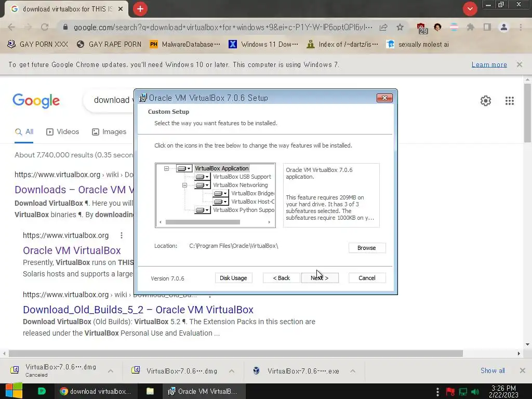The width and height of the screenshot is (532, 399).
Task: Open the VirtualBox Networking feature dropdown
Action: coord(203,185)
